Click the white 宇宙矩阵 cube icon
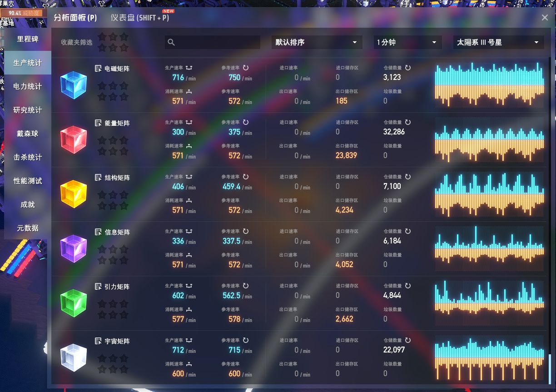 [x=74, y=357]
